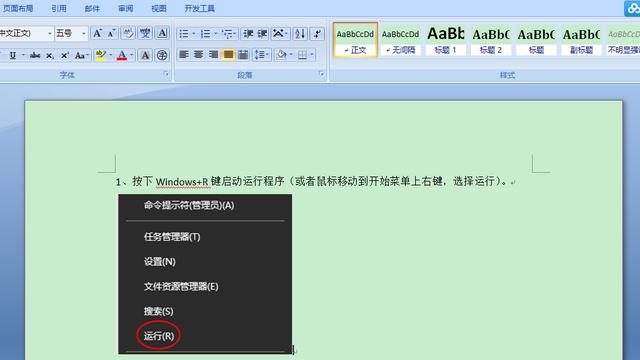Open the 邮件 ribbon tab
Screen dimensions: 640x360
click(92, 8)
